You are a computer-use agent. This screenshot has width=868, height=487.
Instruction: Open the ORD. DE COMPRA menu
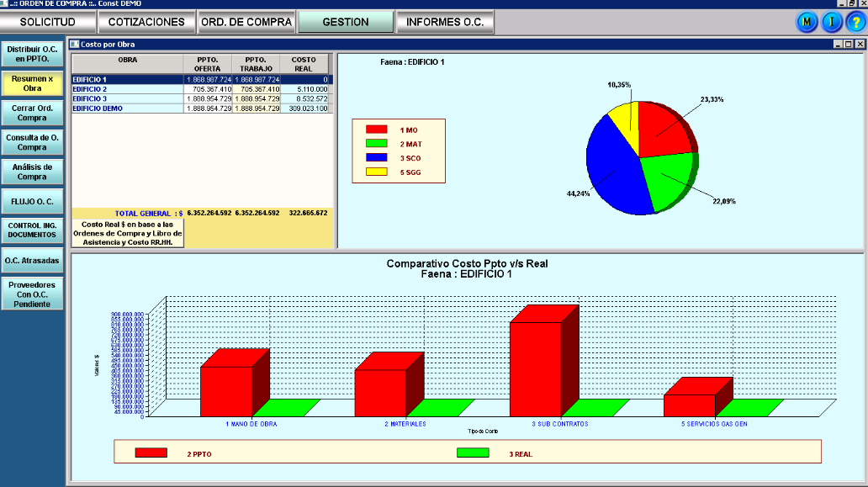coord(246,22)
